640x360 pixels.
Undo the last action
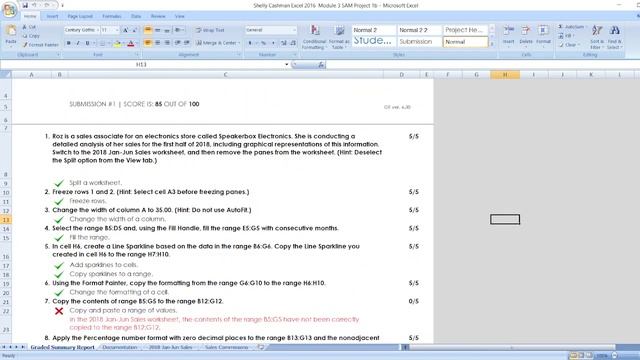click(x=34, y=5)
